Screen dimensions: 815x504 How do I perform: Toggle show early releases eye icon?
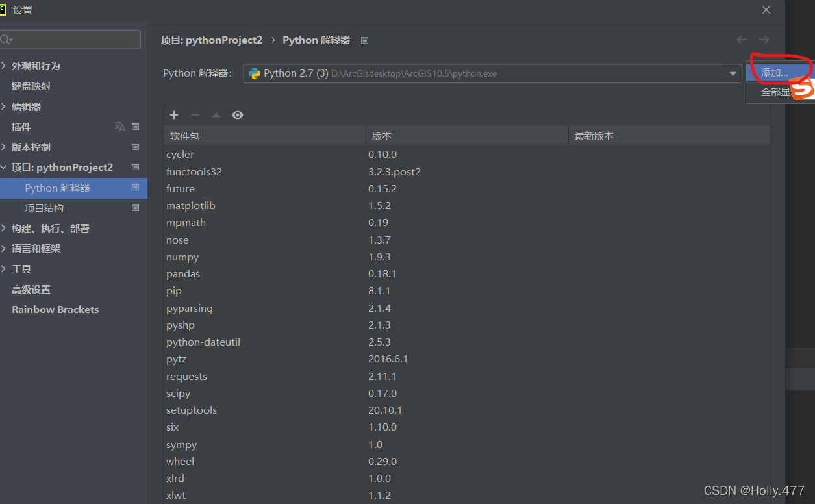(238, 115)
